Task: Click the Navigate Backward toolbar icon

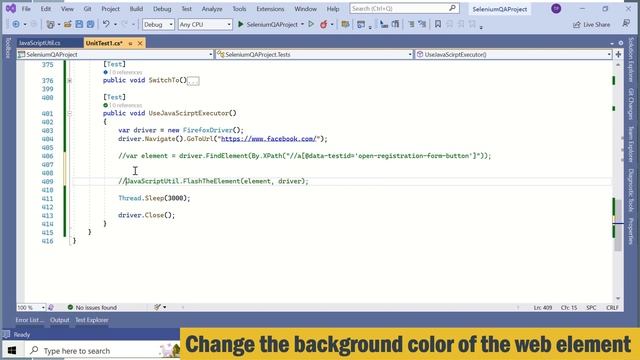Action: (x=16, y=24)
